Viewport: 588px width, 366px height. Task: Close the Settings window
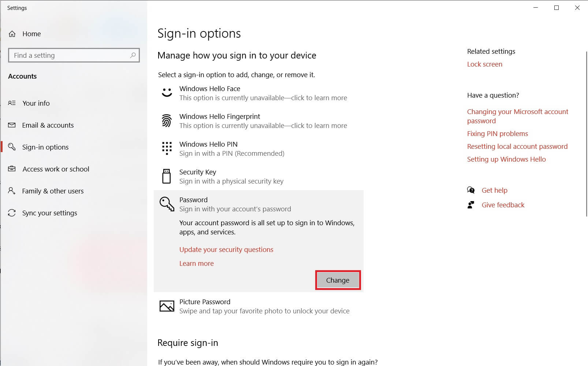(x=577, y=8)
